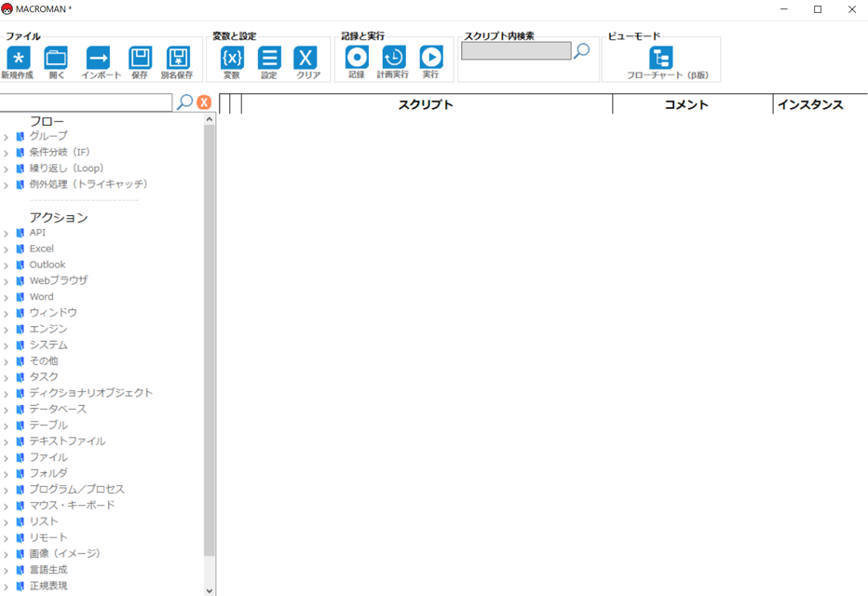Image resolution: width=868 pixels, height=596 pixels.
Task: Expand the Outlook category arrow
Action: [6, 265]
